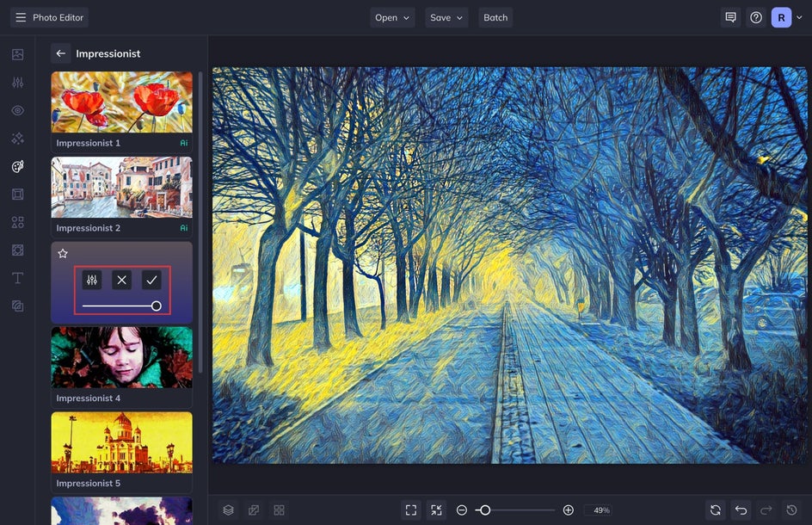Open the grid view icon in bottom bar
812x525 pixels.
[279, 510]
